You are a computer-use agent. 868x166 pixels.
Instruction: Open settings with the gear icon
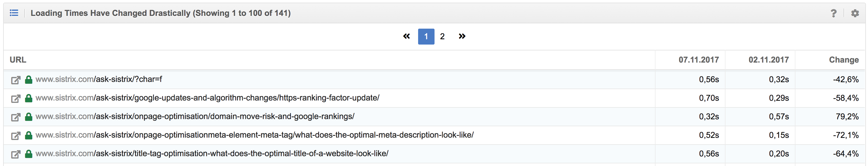[x=855, y=13]
